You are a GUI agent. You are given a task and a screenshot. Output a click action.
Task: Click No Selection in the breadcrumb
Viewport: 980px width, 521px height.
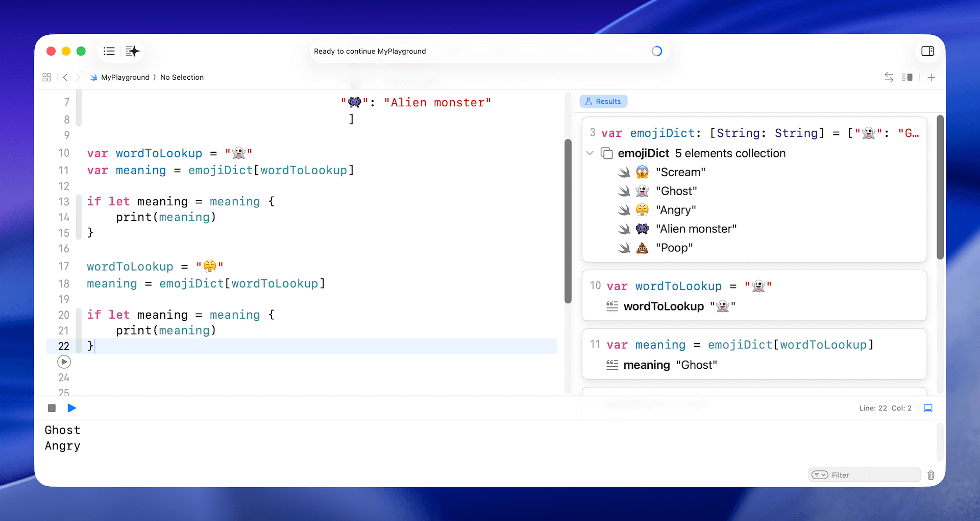[182, 77]
